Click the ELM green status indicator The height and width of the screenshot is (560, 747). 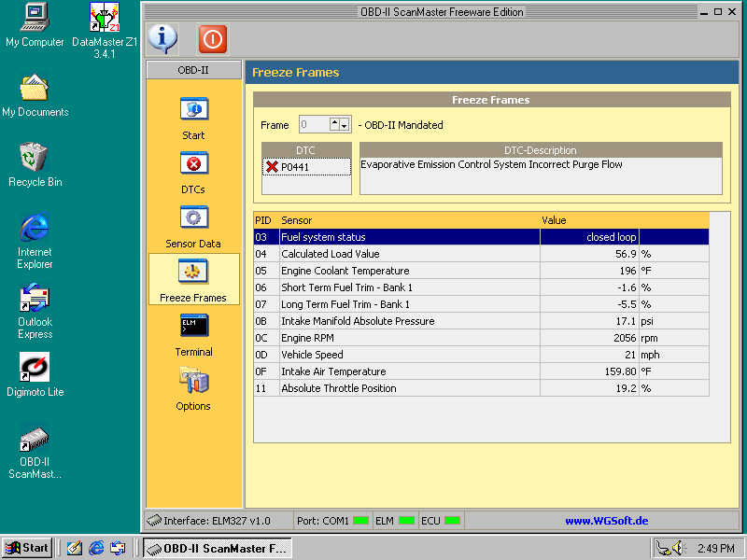tap(406, 521)
